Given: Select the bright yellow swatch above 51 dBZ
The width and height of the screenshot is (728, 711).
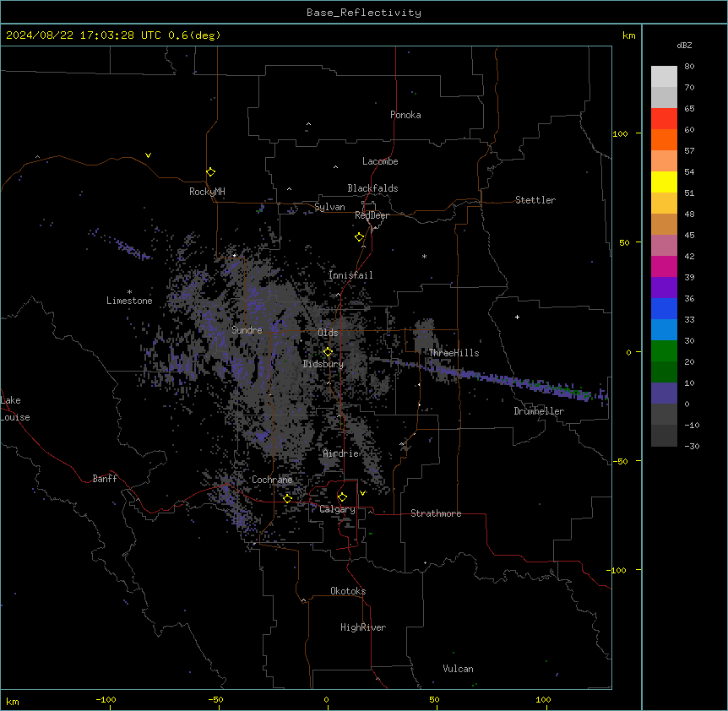Looking at the screenshot, I should (664, 182).
